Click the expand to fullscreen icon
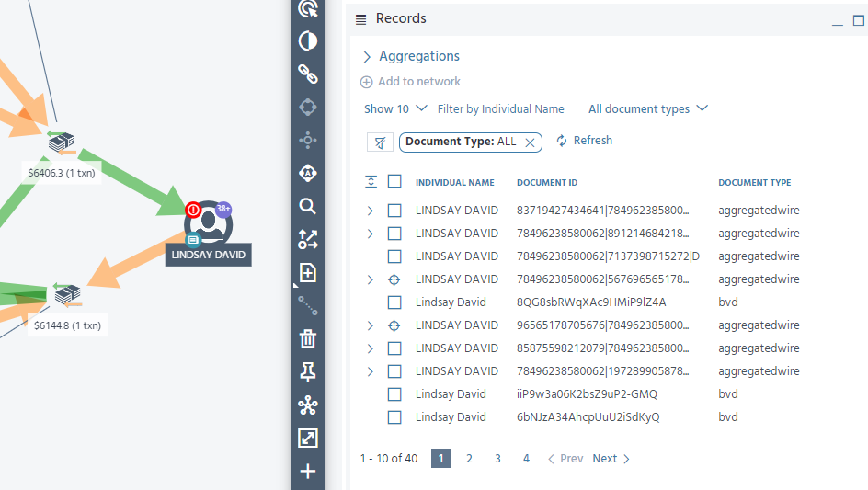This screenshot has width=868, height=490. (308, 438)
